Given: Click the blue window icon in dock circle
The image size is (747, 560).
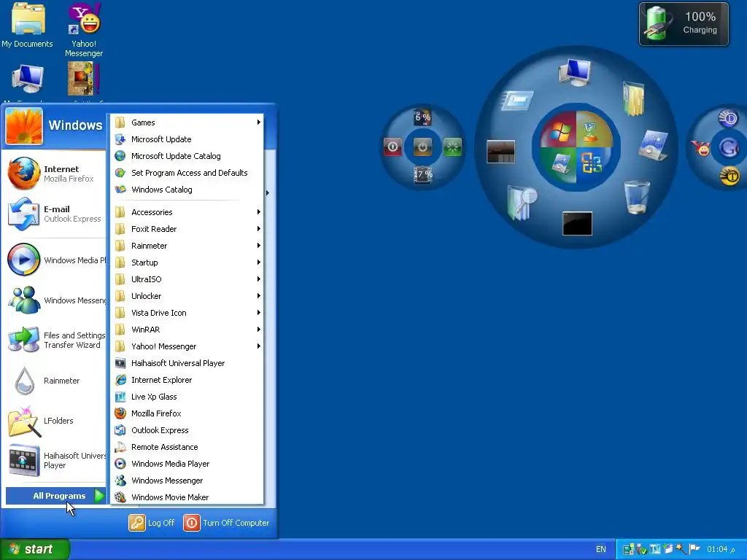Looking at the screenshot, I should (x=517, y=100).
